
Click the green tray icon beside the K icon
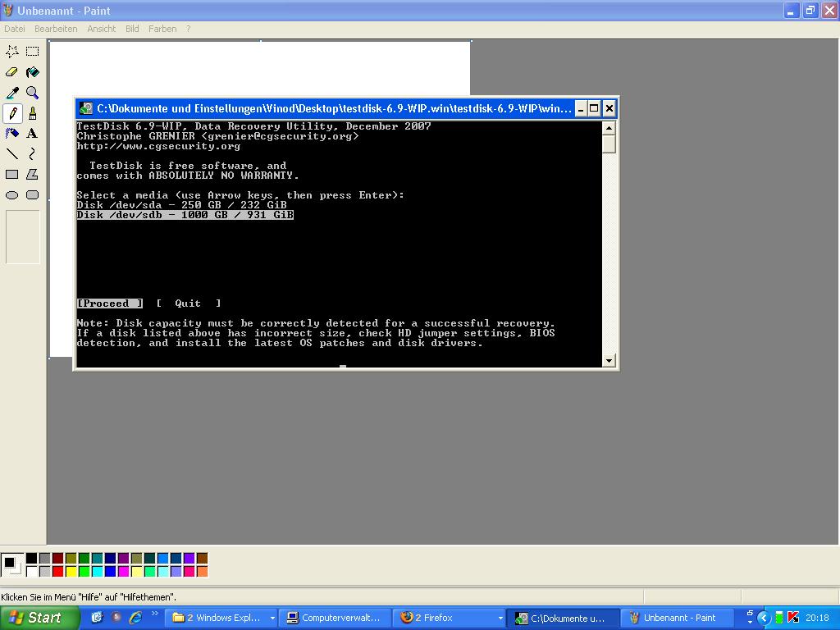[x=779, y=618]
